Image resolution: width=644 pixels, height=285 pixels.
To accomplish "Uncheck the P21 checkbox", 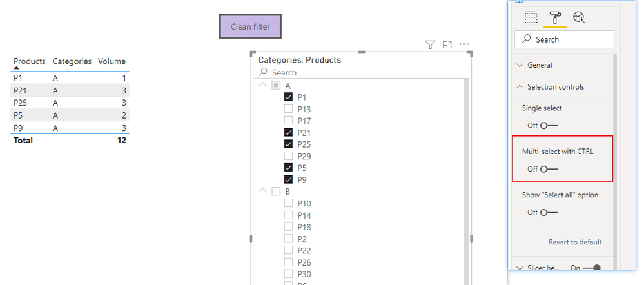I will (288, 132).
